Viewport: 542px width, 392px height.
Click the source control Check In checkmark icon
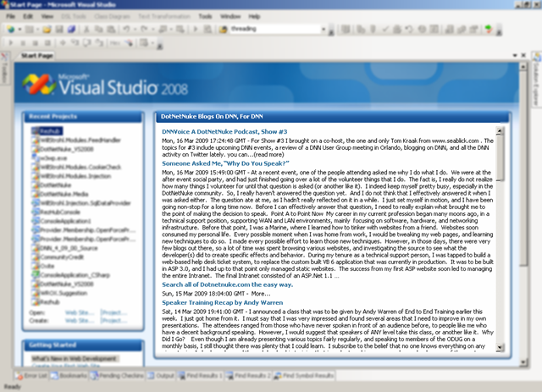pyautogui.click(x=385, y=30)
